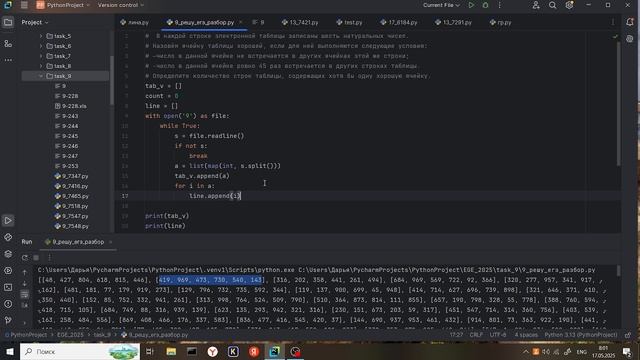The width and height of the screenshot is (640, 360).
Task: Open the Terminal tool window icon
Action: [x=8, y=287]
